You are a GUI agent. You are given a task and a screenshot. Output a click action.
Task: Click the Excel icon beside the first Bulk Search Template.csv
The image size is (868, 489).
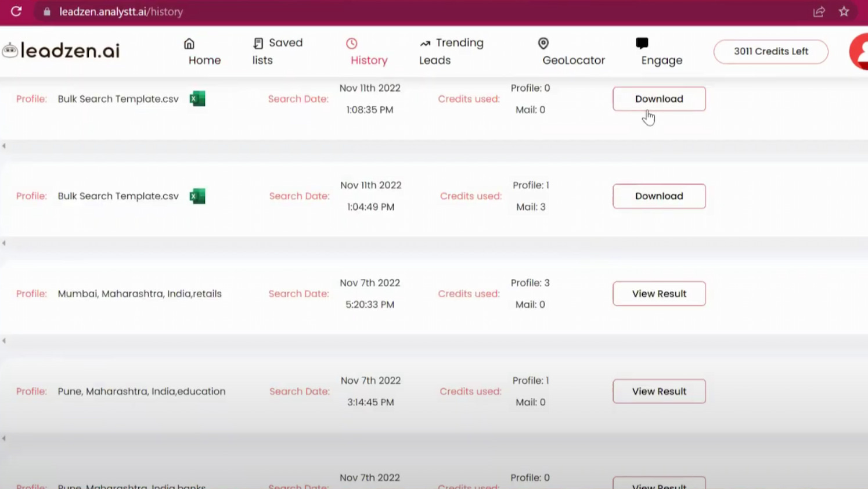pyautogui.click(x=197, y=99)
